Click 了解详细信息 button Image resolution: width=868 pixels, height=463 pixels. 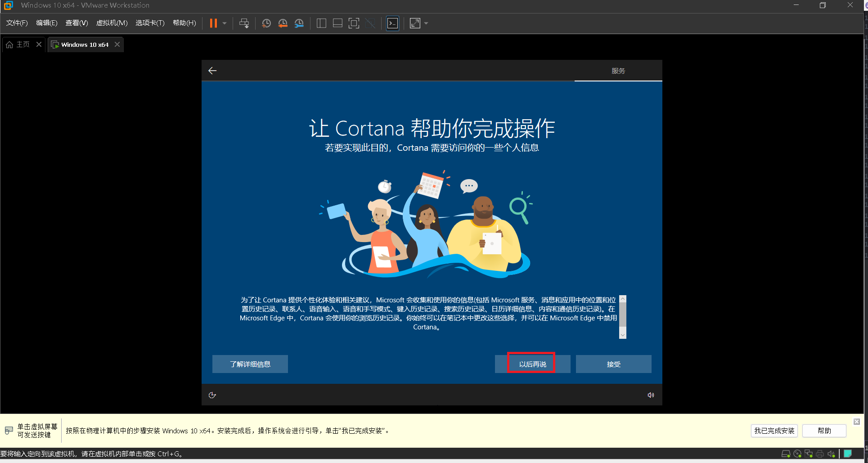click(250, 364)
